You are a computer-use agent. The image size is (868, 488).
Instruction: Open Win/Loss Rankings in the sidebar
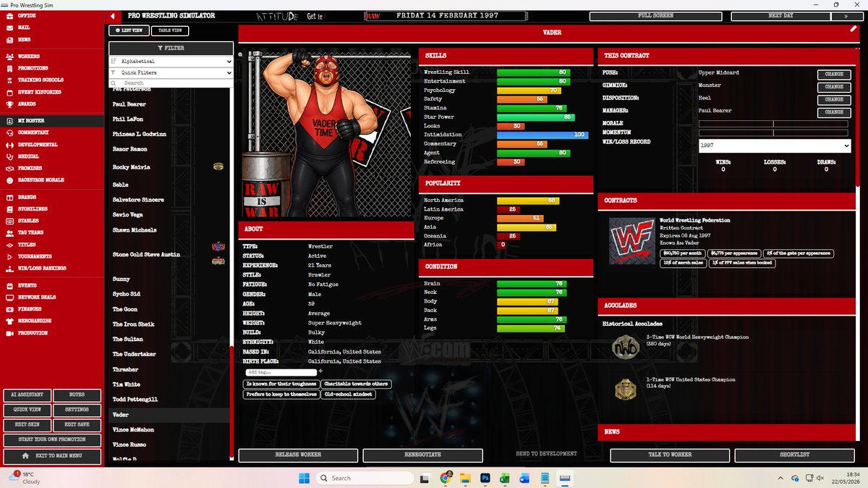click(42, 268)
